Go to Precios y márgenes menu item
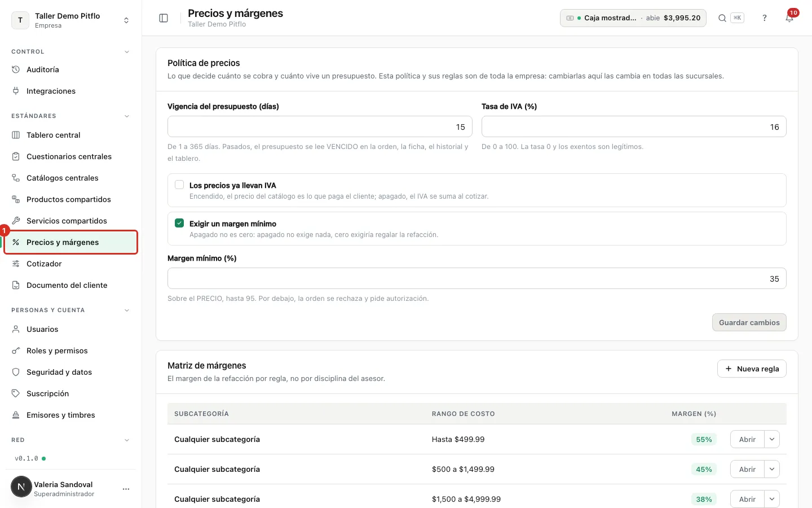812x508 pixels. (x=71, y=242)
